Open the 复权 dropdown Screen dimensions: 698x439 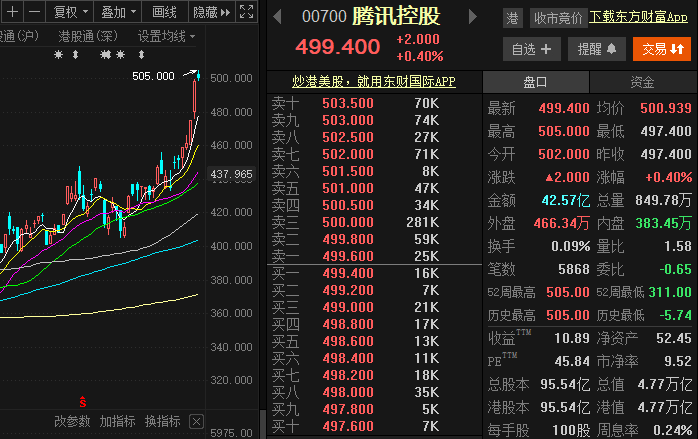[x=70, y=12]
